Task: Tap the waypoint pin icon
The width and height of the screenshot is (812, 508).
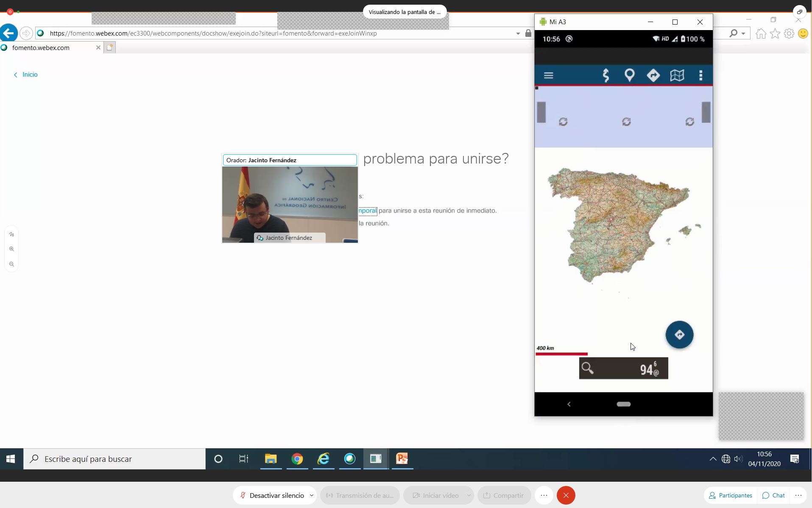Action: (630, 75)
